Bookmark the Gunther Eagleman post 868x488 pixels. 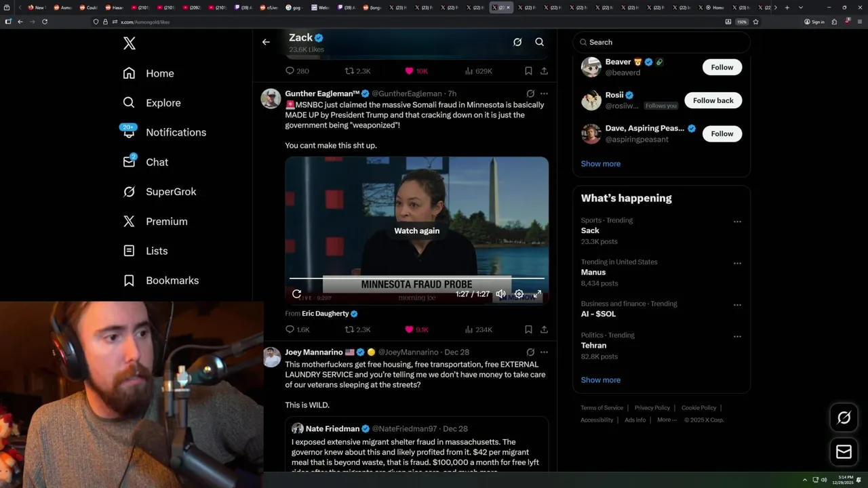(528, 329)
